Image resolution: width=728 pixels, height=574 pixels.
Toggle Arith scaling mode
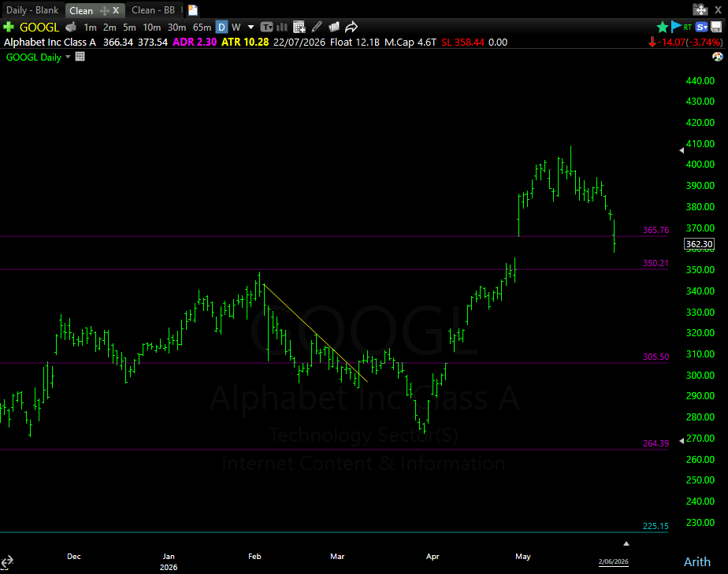697,562
